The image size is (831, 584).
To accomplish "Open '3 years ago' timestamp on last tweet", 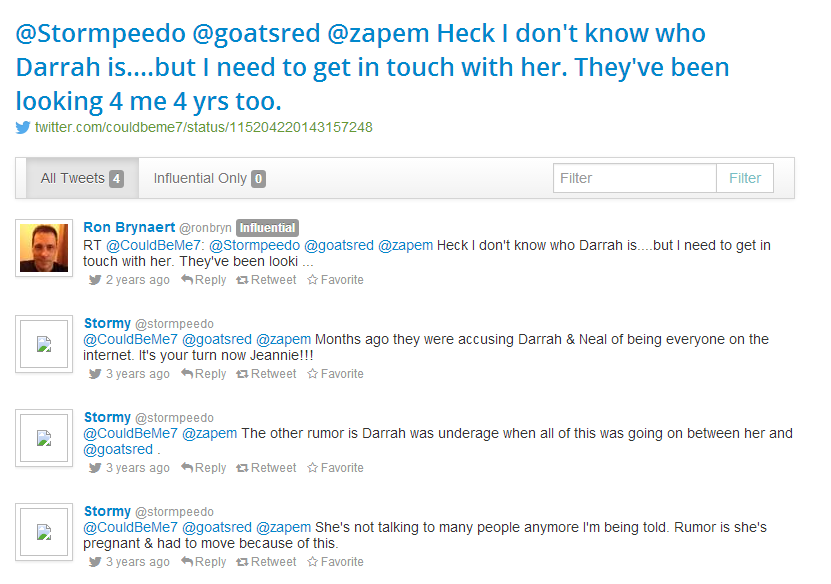I will point(137,562).
